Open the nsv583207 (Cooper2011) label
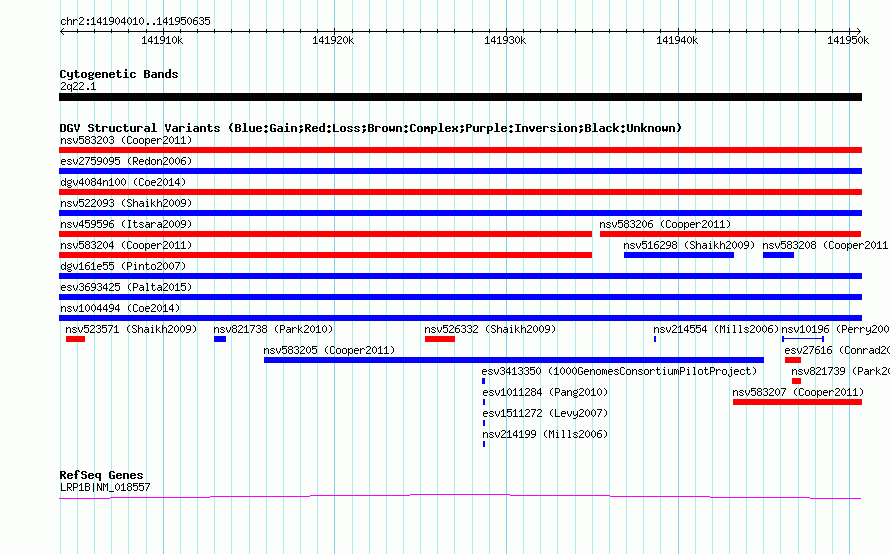 click(798, 392)
